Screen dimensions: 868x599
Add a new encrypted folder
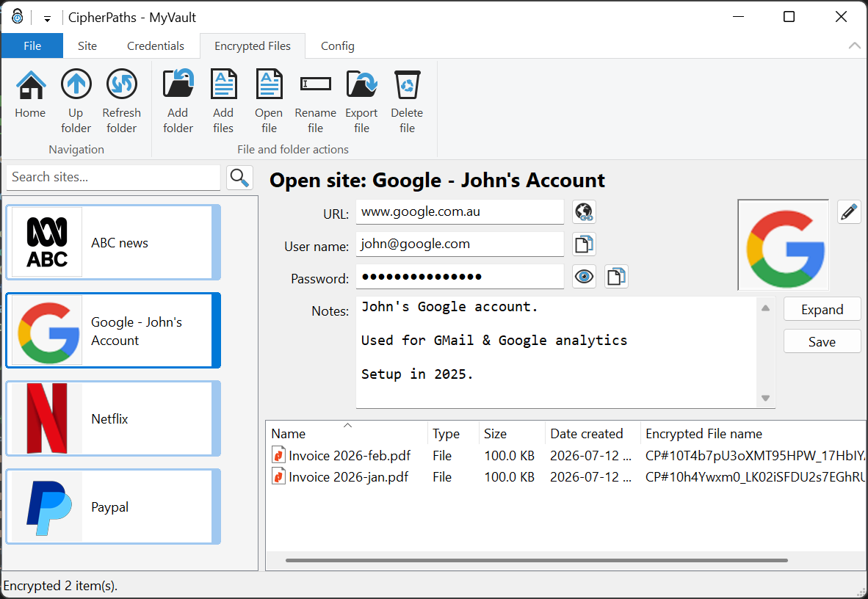(x=178, y=101)
